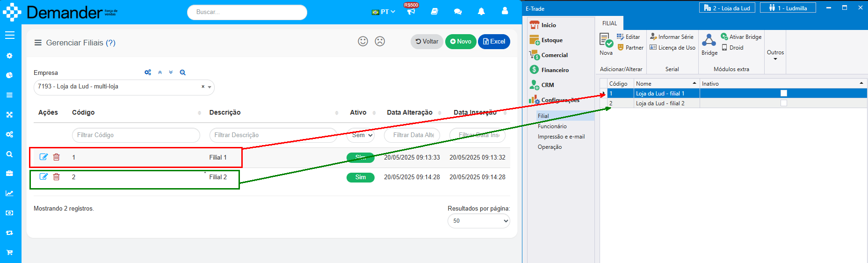Screen dimensions: 868x263
Task: Click the edit icon for Filial 2
Action: tap(43, 176)
